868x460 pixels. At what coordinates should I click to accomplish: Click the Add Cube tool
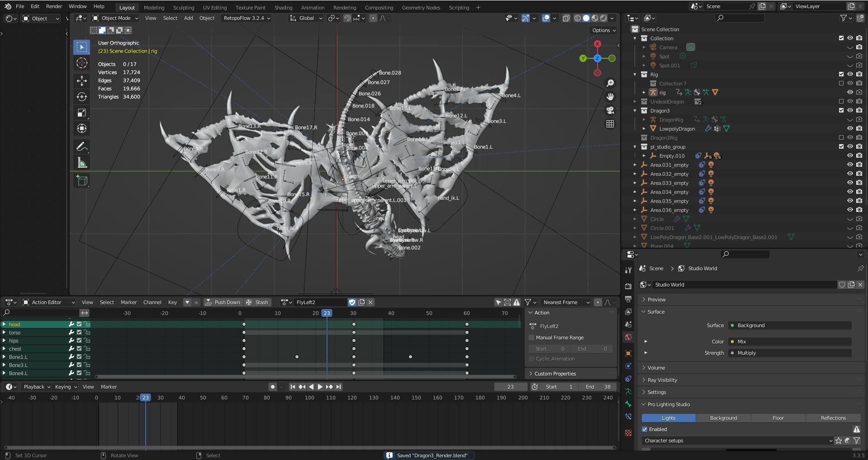click(81, 181)
